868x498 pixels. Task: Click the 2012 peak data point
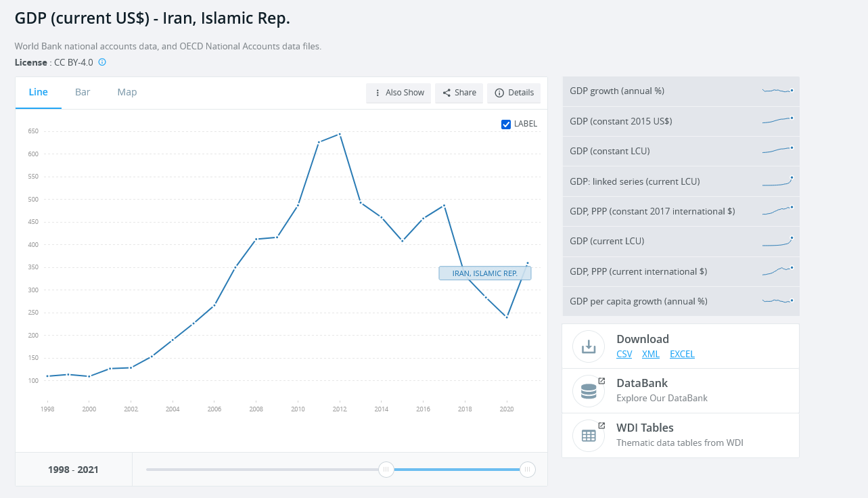340,133
